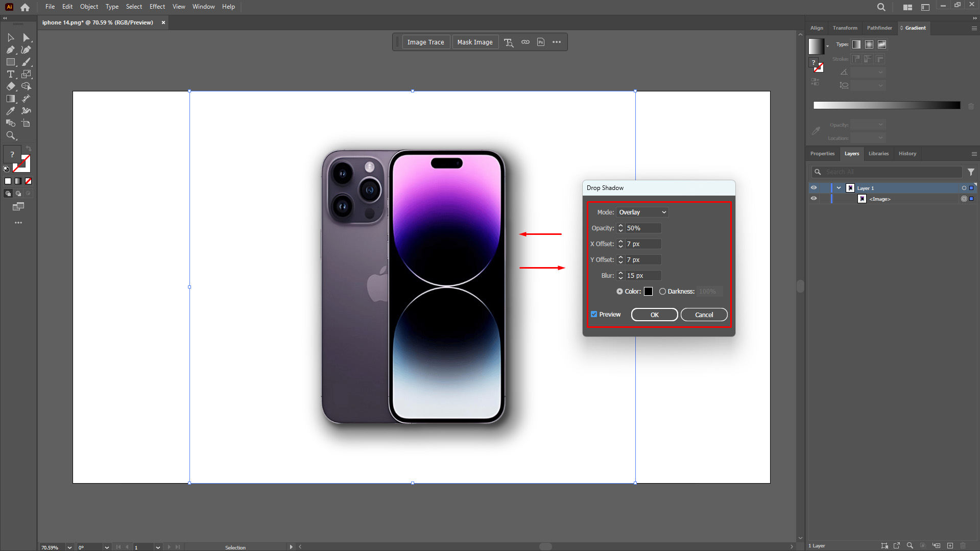Click the Mask Image button

pos(475,42)
